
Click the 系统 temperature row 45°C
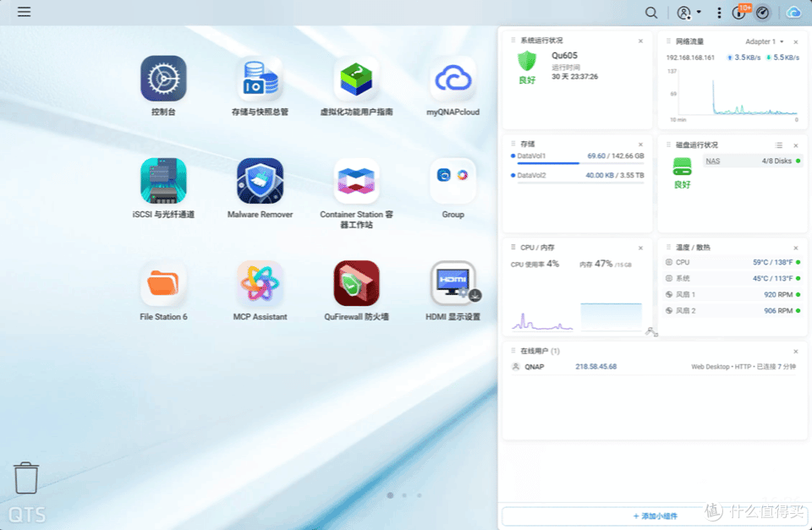[x=732, y=278]
